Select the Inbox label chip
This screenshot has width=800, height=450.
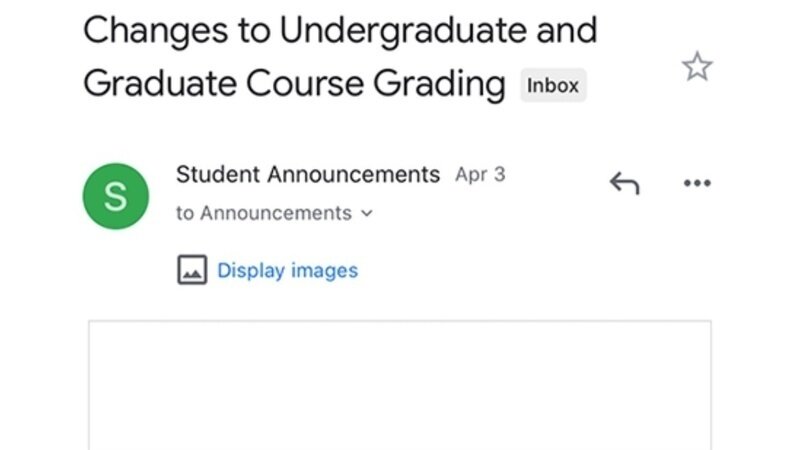point(553,86)
